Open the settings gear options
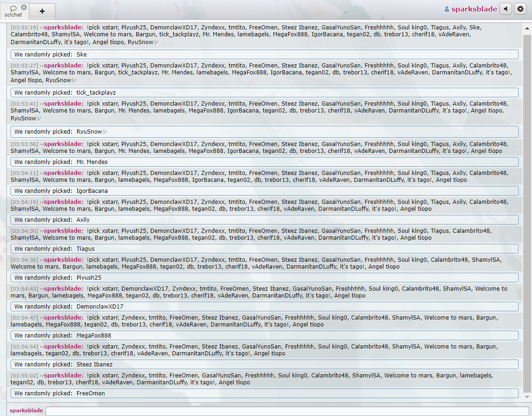 coord(520,9)
